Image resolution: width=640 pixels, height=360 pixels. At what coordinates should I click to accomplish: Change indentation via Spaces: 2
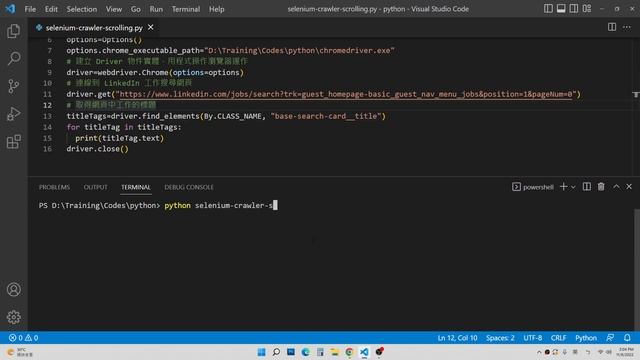click(x=500, y=338)
